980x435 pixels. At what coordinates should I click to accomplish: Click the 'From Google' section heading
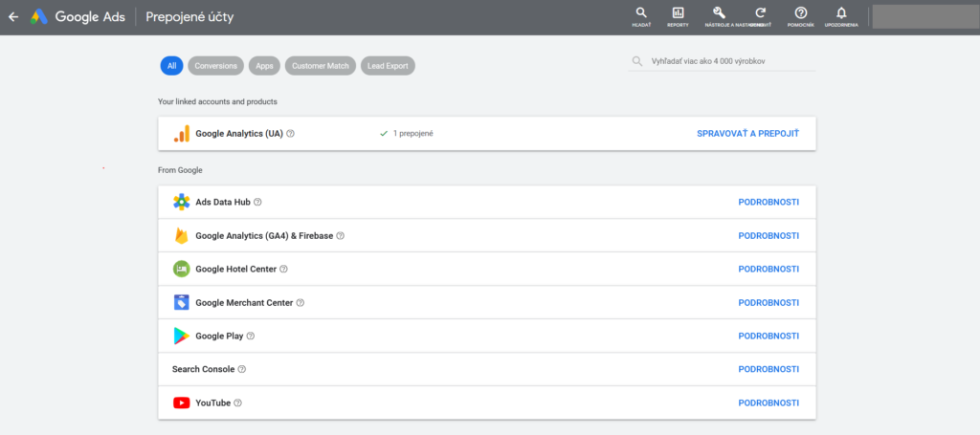[180, 170]
